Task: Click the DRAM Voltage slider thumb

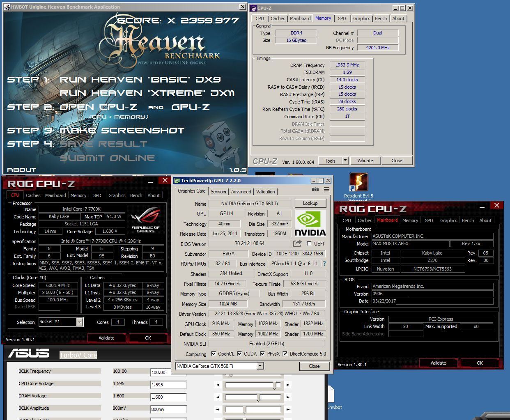Action: [x=258, y=397]
